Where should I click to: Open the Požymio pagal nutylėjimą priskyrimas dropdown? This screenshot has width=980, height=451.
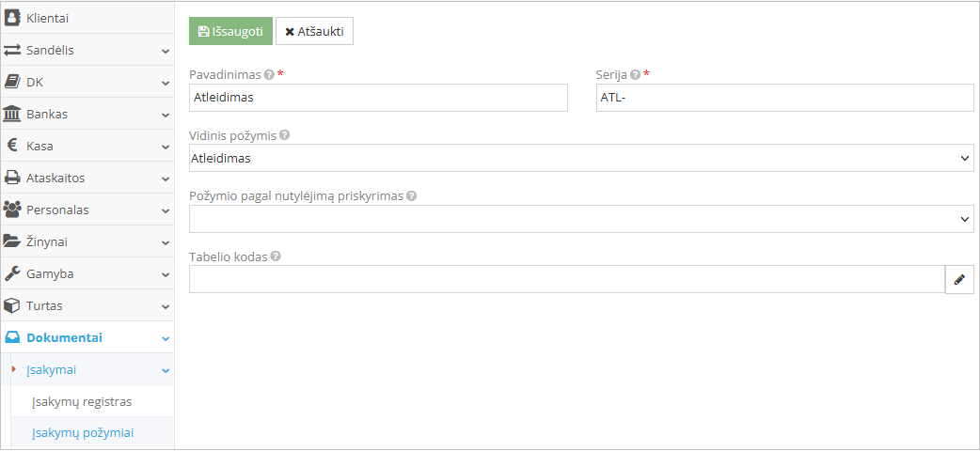pyautogui.click(x=580, y=219)
